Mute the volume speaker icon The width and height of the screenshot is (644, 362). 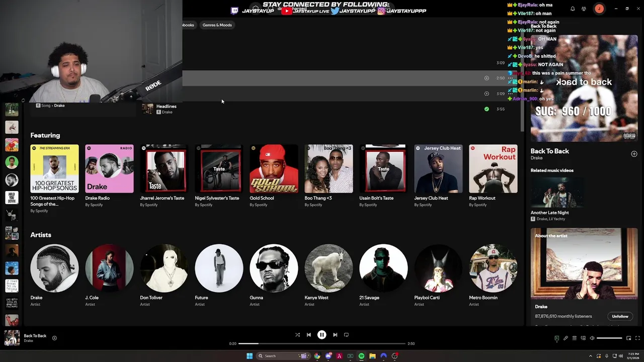(x=592, y=338)
